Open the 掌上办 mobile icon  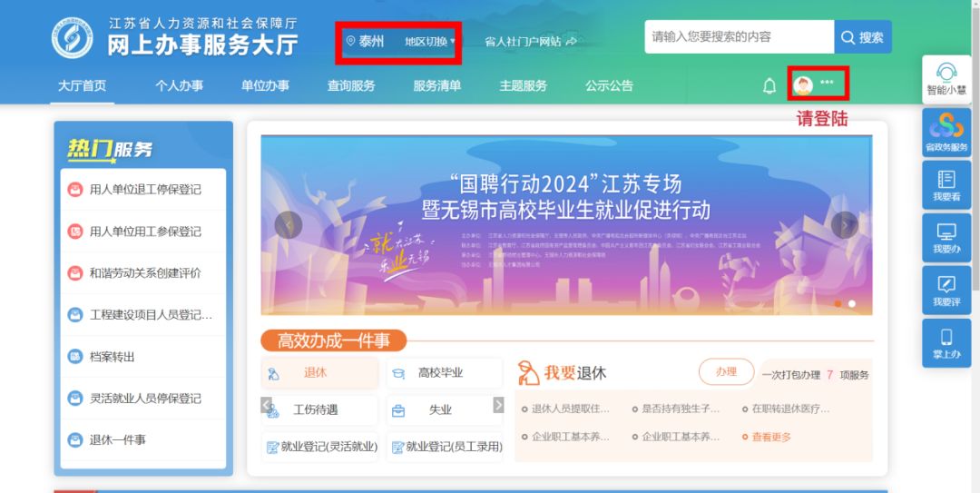pyautogui.click(x=946, y=343)
